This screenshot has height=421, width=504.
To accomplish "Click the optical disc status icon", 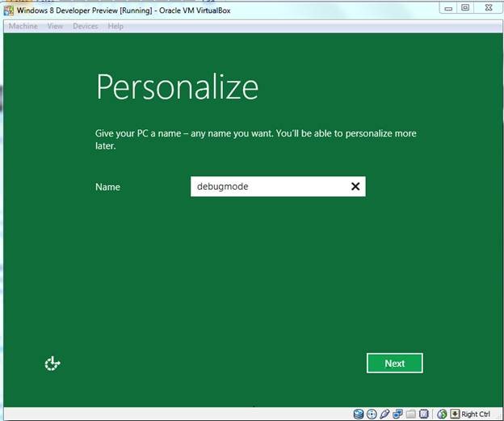I will [x=372, y=414].
